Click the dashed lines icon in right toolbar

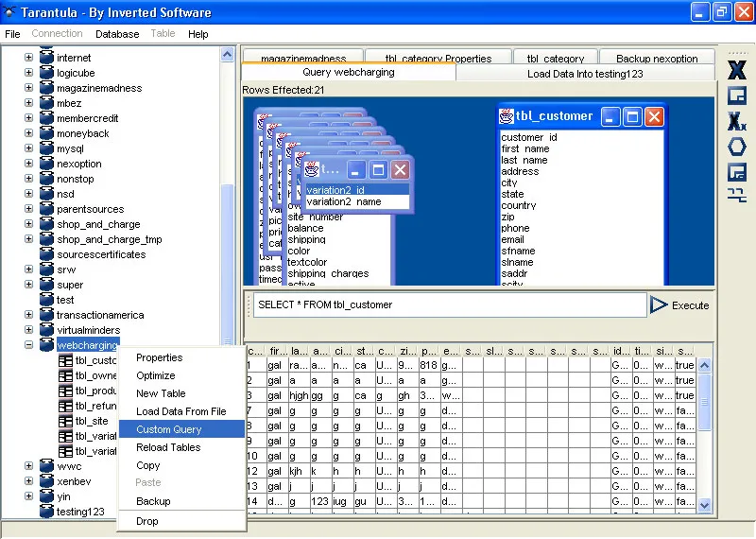737,196
